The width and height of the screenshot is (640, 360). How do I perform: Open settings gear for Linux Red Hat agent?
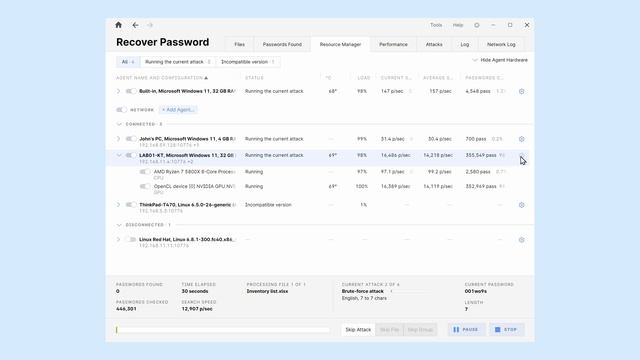tap(522, 240)
